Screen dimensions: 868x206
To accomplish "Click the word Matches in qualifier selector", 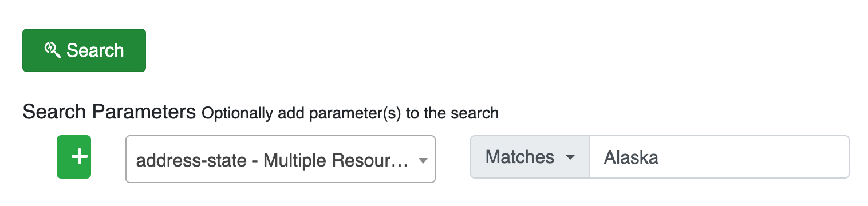I will click(520, 157).
